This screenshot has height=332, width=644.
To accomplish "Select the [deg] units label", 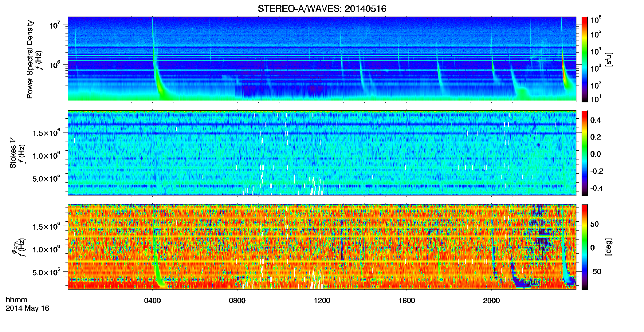I will pos(609,247).
